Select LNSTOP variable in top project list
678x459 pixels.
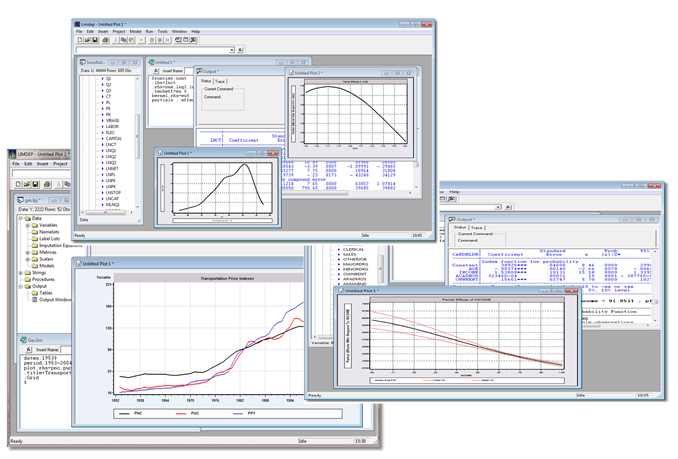pos(113,193)
